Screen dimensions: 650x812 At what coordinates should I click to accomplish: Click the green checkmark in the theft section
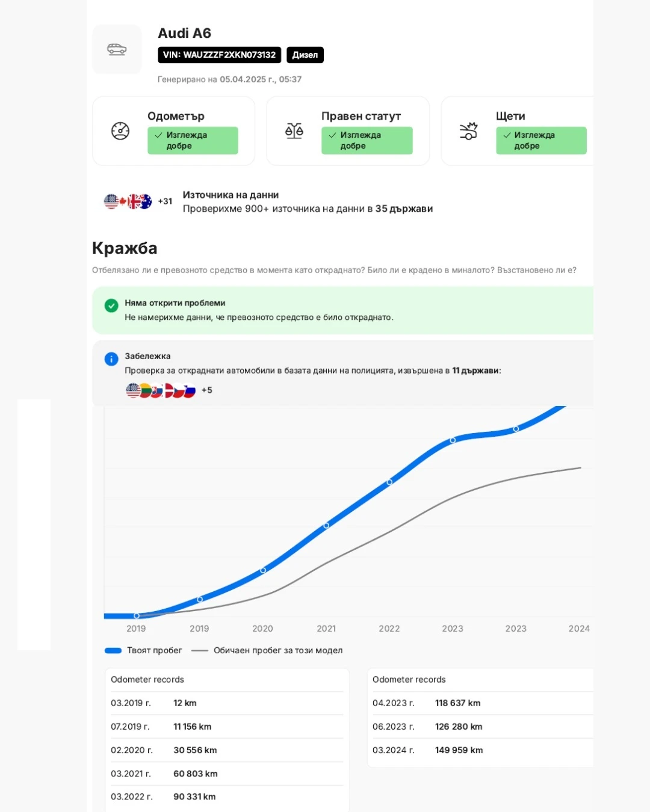(x=111, y=306)
